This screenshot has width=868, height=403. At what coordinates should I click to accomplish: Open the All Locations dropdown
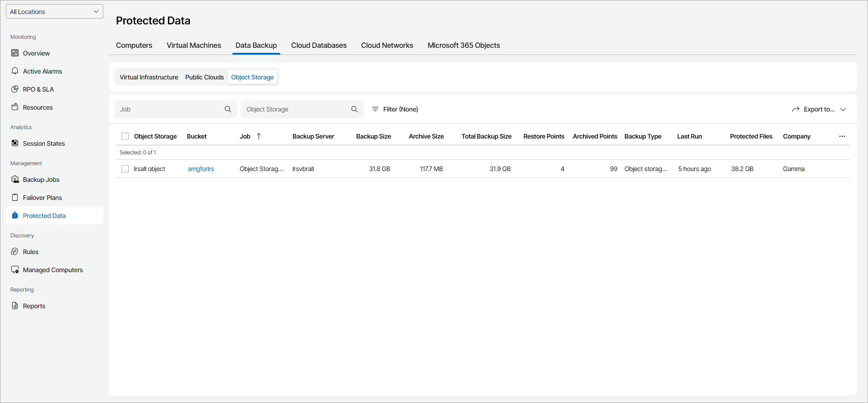click(x=55, y=12)
